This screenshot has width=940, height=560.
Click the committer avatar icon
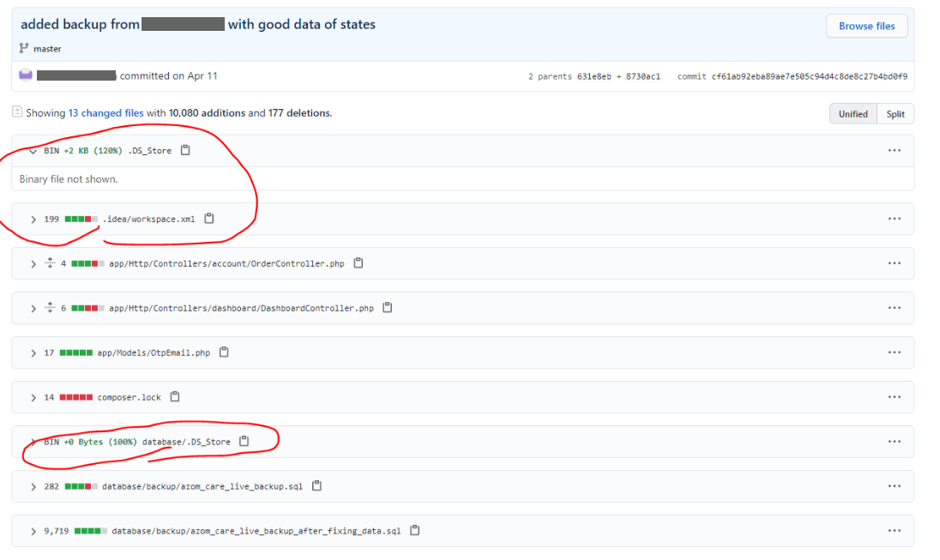tap(25, 75)
